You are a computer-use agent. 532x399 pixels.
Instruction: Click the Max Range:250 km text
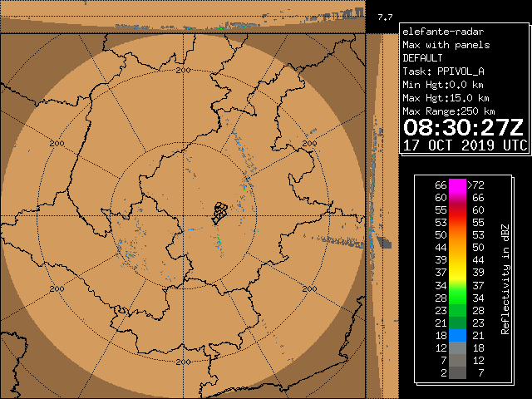(449, 111)
